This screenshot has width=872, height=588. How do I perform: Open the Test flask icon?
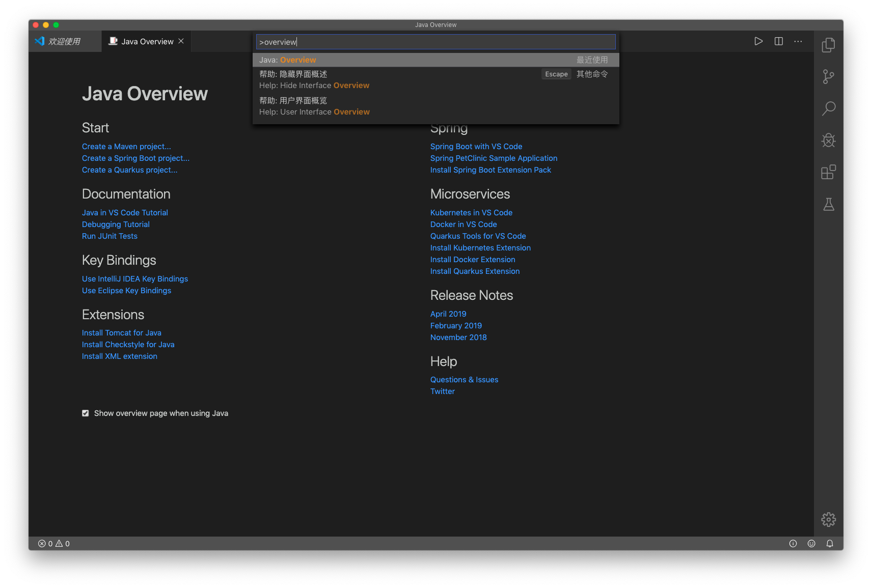pos(828,204)
